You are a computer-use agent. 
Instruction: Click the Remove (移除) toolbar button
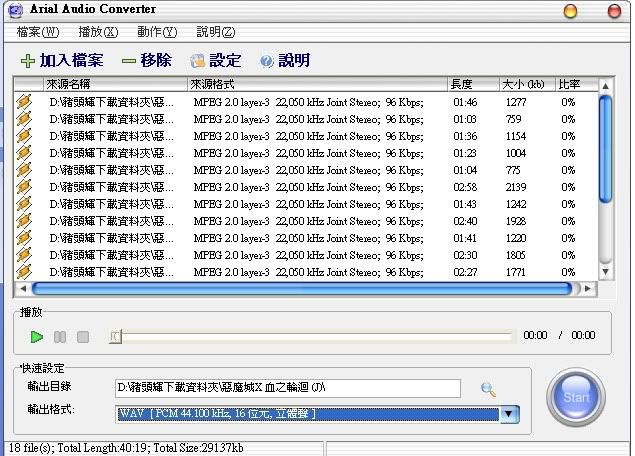(x=147, y=61)
